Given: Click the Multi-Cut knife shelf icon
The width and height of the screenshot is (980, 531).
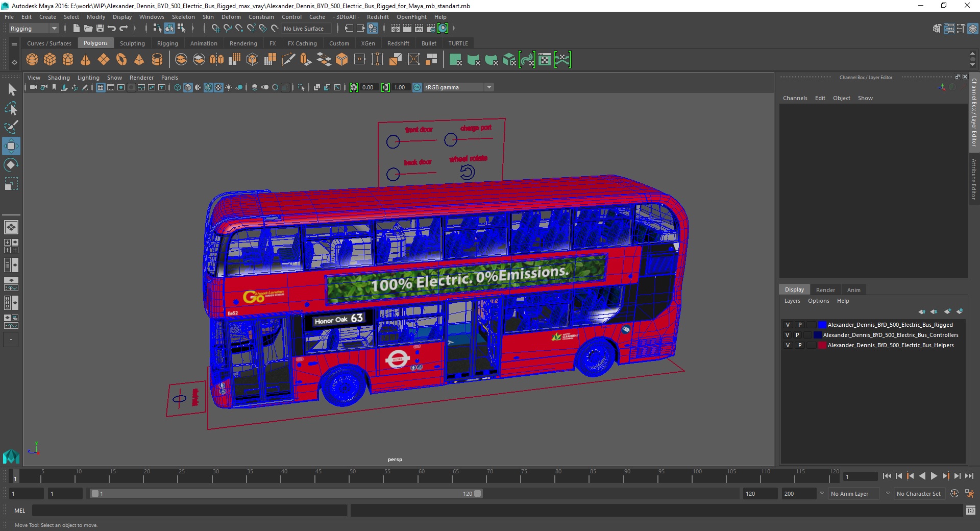Looking at the screenshot, I should [288, 60].
